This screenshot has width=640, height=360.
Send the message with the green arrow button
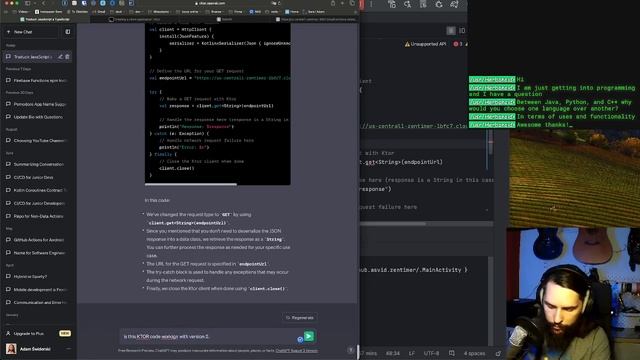click(309, 336)
